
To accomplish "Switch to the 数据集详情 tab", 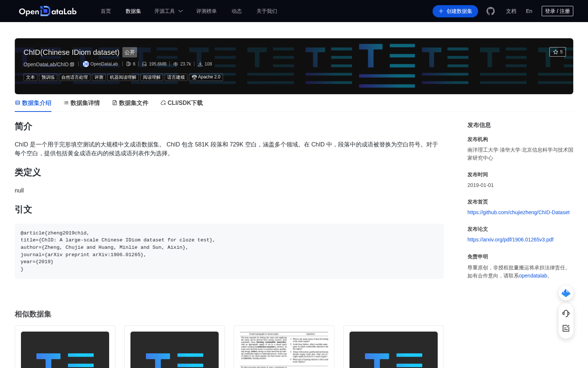I will [x=82, y=103].
